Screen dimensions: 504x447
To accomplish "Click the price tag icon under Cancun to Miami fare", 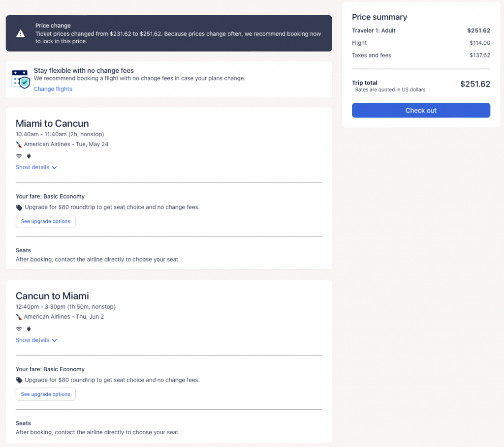I will point(19,380).
